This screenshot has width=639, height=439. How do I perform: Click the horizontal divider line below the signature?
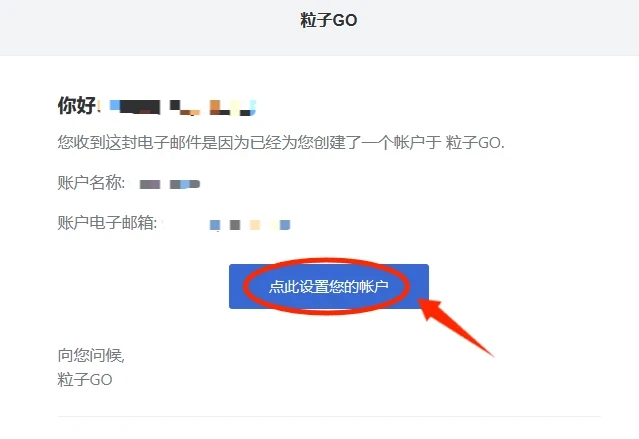[x=329, y=417]
